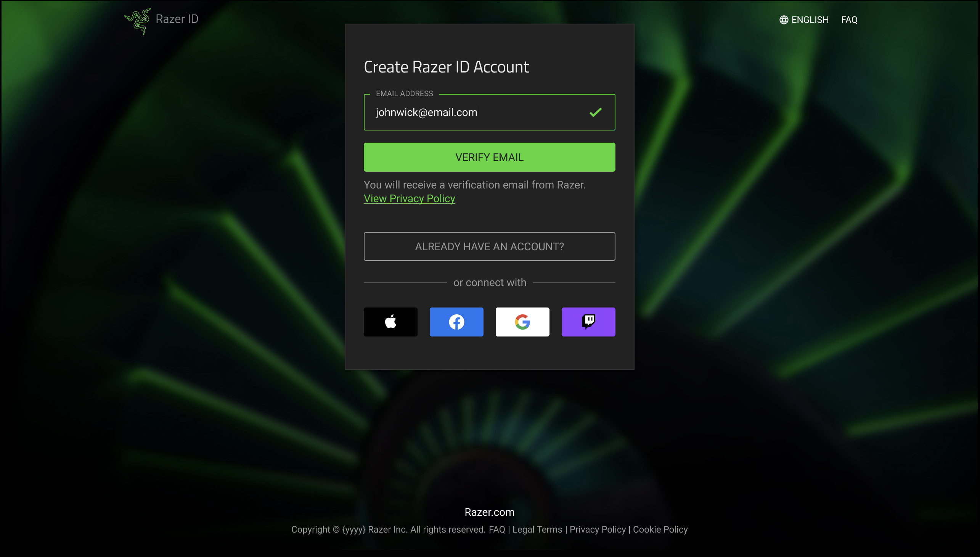Open the Cookie Policy footer link
The image size is (980, 557).
tap(660, 530)
